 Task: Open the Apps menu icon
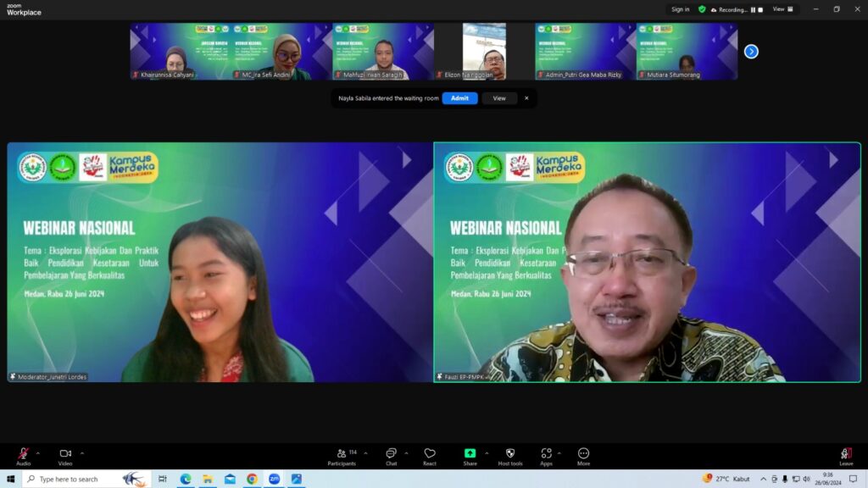click(x=546, y=454)
